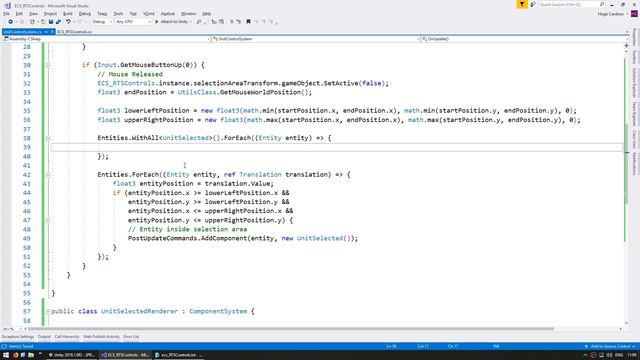This screenshot has height=360, width=640.
Task: Click the '// Mouse Released' comment
Action: click(130, 74)
